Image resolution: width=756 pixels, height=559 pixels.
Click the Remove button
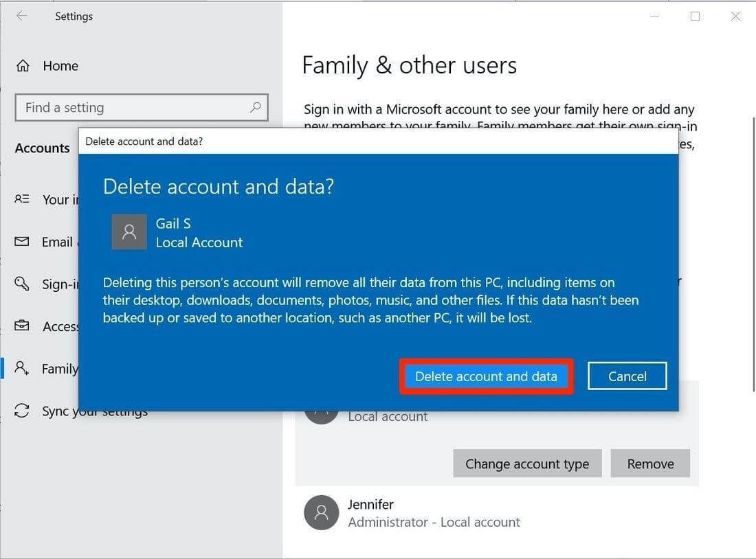[649, 464]
